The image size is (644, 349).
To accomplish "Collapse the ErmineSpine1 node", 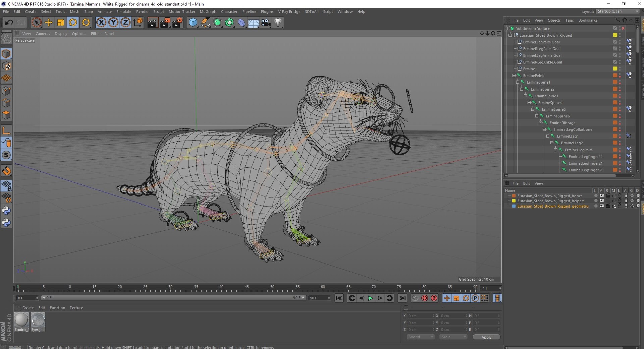I will [518, 82].
